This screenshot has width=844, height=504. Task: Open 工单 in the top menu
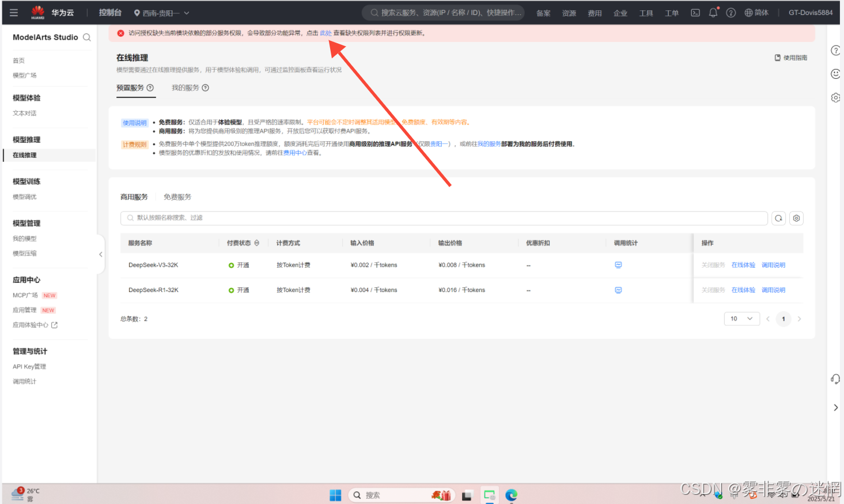(672, 13)
